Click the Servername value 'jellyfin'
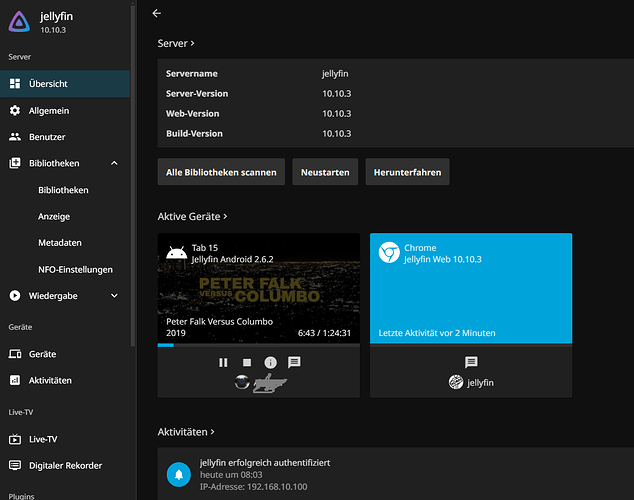This screenshot has width=634, height=500. tap(335, 74)
